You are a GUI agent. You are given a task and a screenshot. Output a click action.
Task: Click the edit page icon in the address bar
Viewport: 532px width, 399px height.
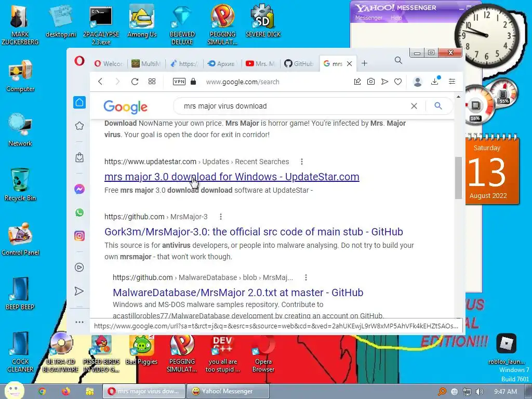click(x=357, y=82)
